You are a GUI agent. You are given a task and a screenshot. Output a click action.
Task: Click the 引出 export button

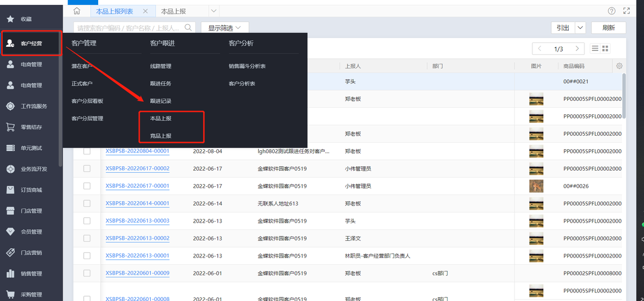point(563,27)
